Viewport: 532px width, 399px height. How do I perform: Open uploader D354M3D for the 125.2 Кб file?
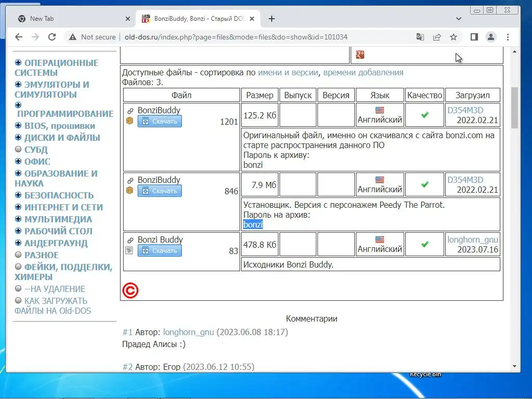click(465, 110)
